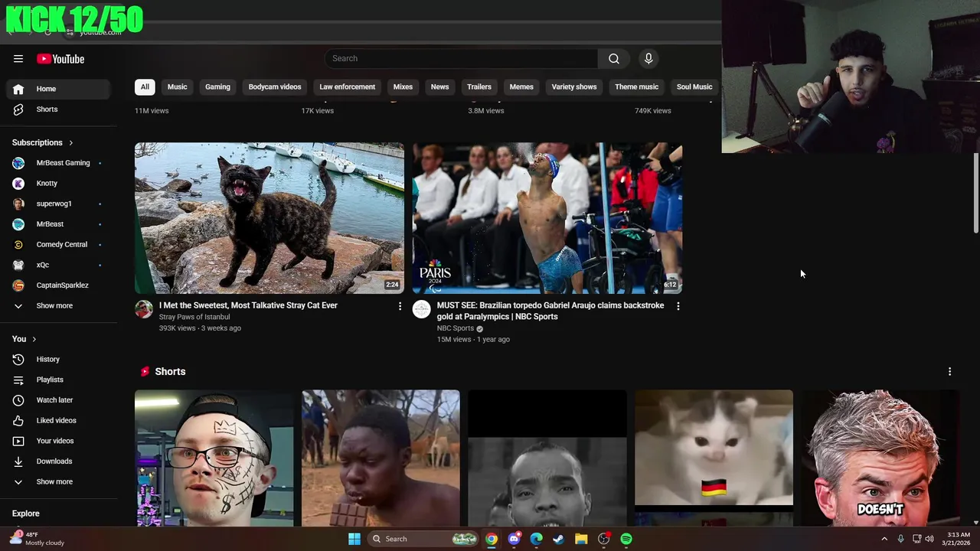This screenshot has width=980, height=551.
Task: Open File Explorer from the taskbar
Action: click(x=581, y=539)
